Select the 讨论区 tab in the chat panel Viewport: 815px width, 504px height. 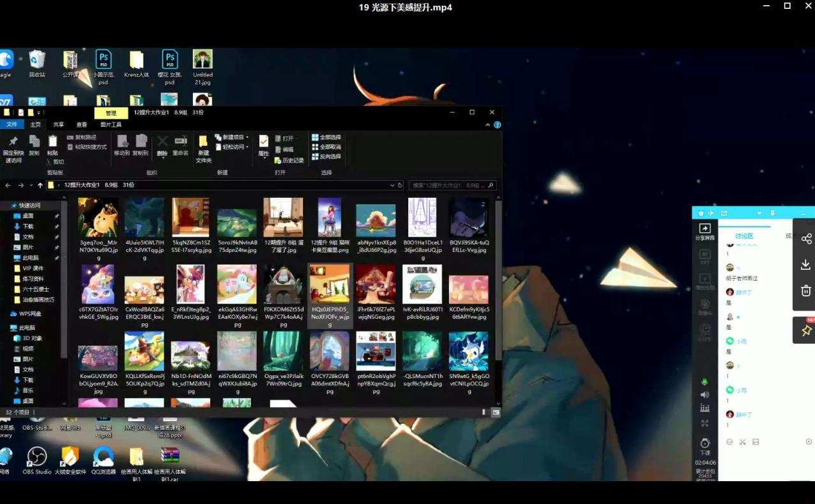pos(744,236)
